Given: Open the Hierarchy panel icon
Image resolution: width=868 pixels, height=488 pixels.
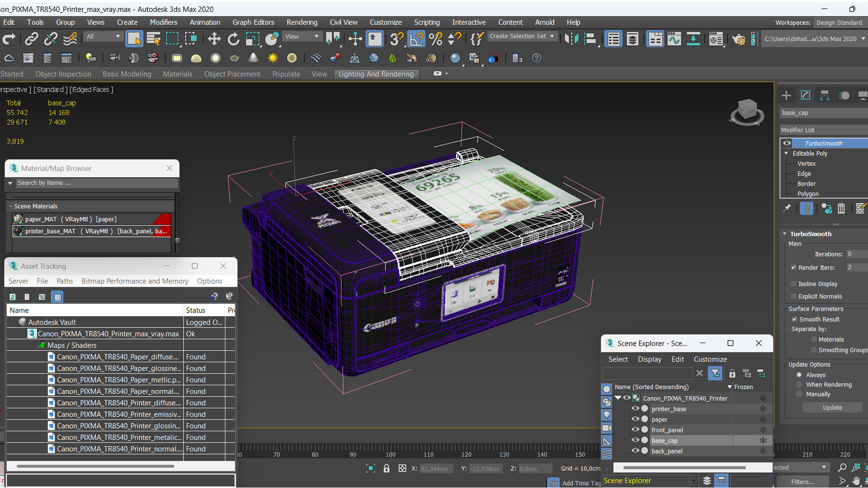Looking at the screenshot, I should (x=824, y=95).
